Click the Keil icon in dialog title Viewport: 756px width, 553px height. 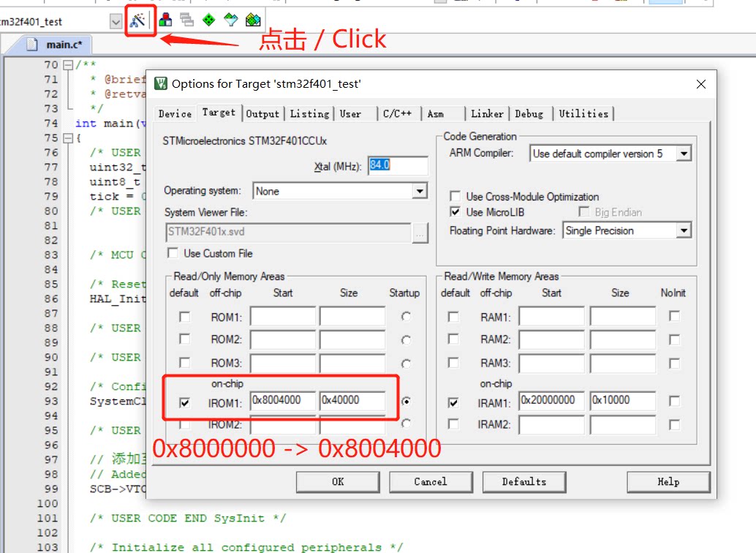click(x=161, y=83)
